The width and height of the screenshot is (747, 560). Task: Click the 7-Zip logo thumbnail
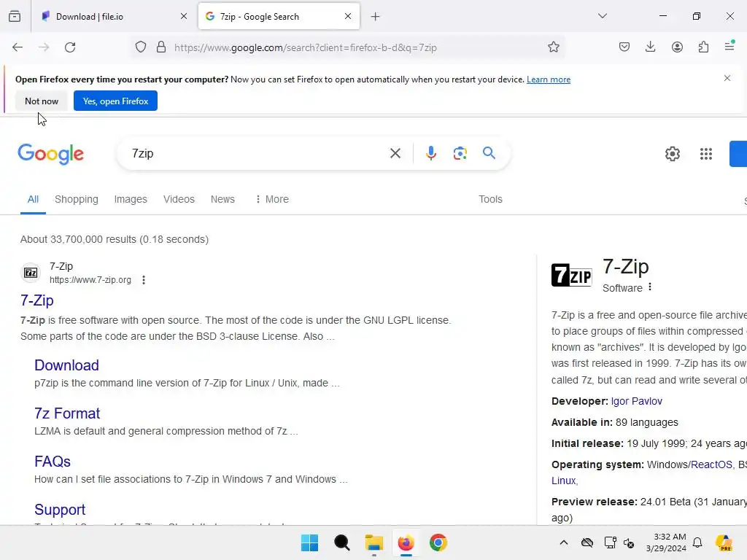572,275
